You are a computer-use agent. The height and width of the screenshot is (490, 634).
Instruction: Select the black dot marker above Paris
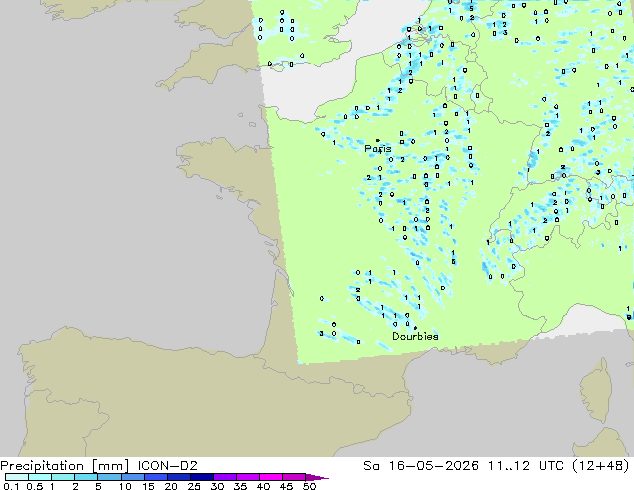point(378,140)
